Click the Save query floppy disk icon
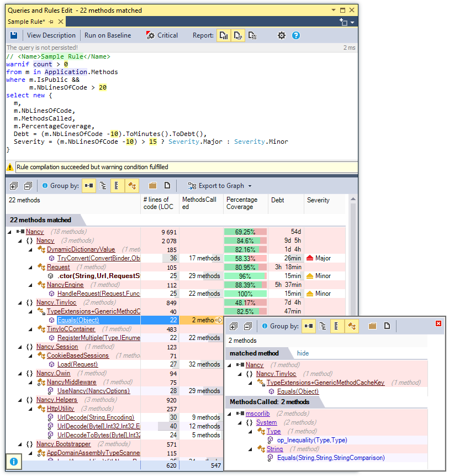This screenshot has width=449, height=476. tap(14, 35)
